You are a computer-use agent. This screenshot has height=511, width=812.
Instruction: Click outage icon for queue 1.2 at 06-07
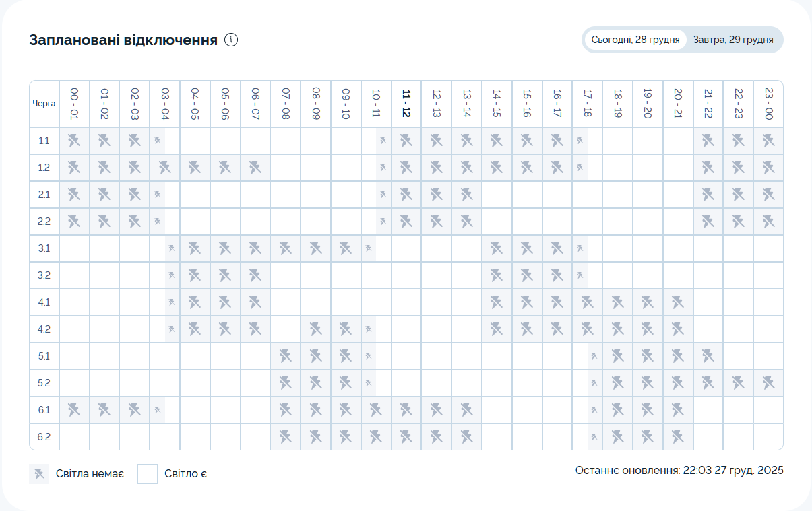255,168
